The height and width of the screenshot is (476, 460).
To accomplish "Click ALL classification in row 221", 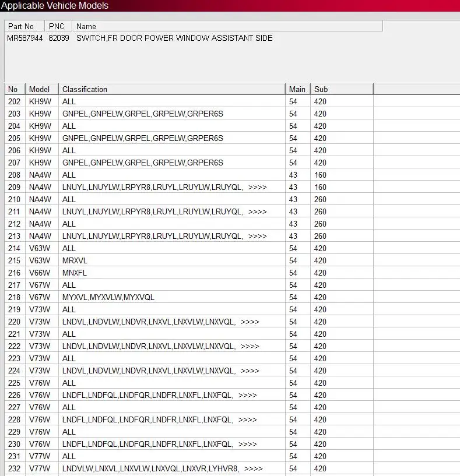I will 69,334.
